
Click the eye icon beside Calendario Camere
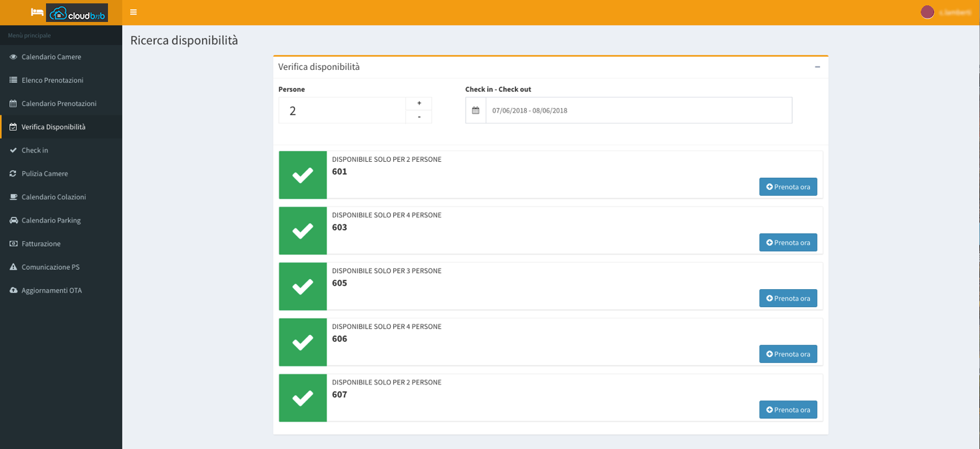tap(13, 57)
